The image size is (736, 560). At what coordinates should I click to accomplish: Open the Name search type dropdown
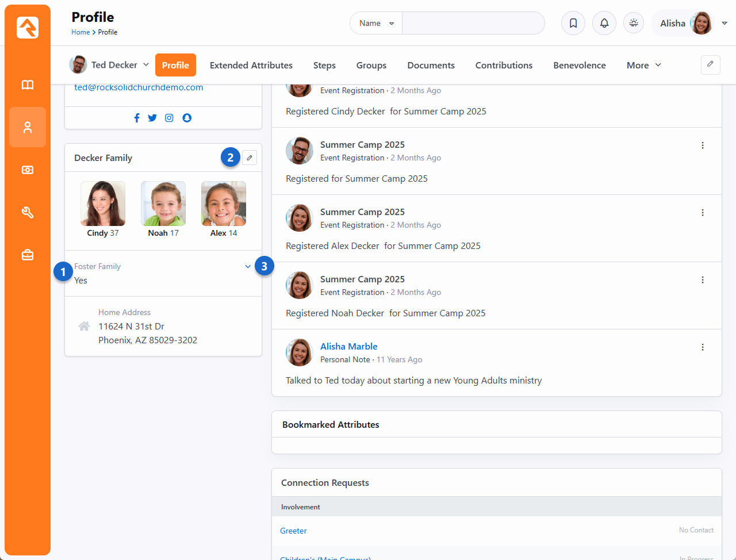(376, 24)
